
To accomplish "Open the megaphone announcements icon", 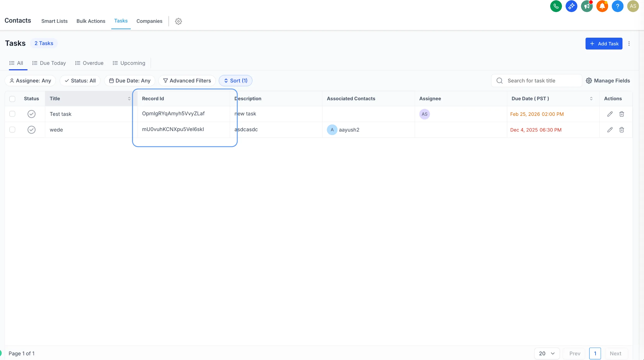I will coord(587,6).
